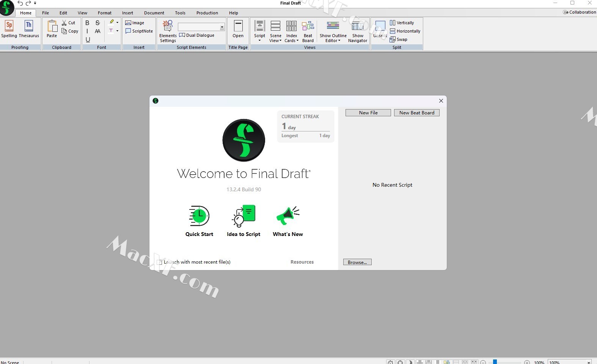Insert an Image

tap(135, 23)
